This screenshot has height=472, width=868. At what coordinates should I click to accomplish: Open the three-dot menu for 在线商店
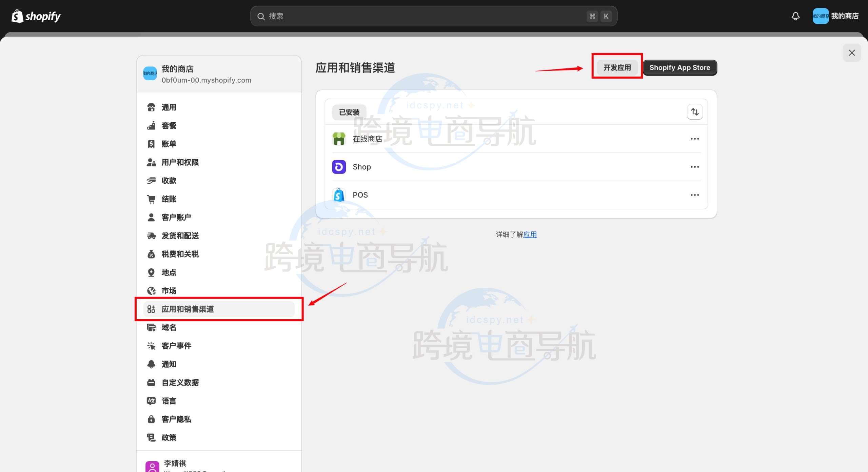point(695,139)
